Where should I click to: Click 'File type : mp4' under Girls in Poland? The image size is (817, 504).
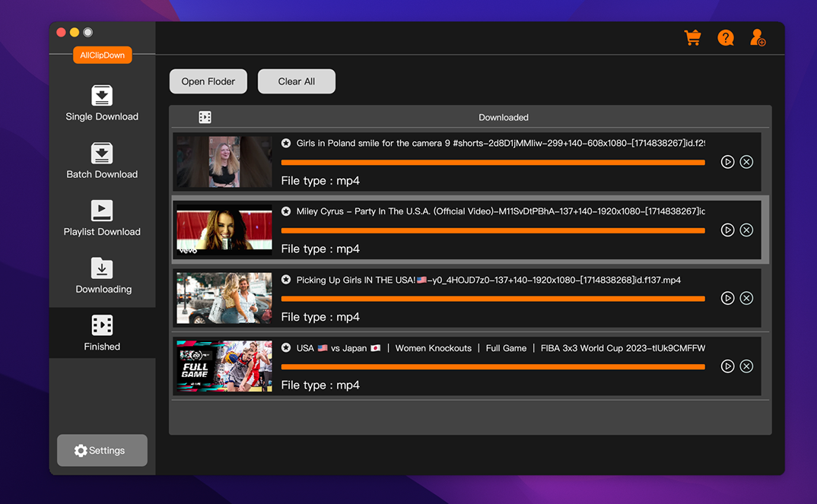click(x=320, y=181)
